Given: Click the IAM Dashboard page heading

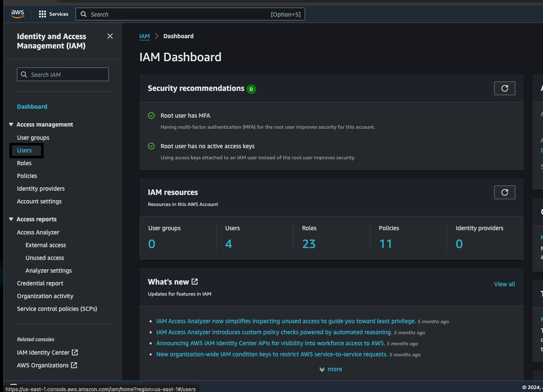Looking at the screenshot, I should [181, 57].
